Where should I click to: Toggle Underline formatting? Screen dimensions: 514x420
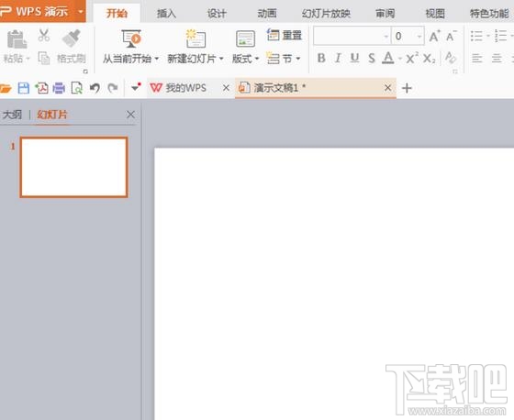(354, 59)
